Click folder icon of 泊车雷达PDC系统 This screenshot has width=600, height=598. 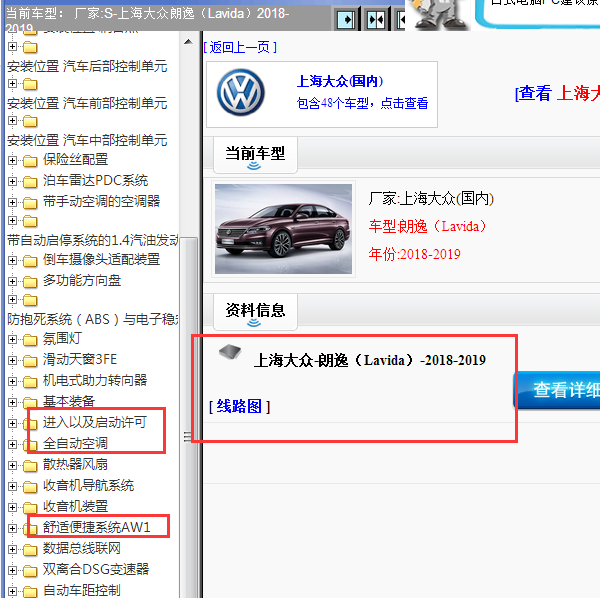point(30,182)
